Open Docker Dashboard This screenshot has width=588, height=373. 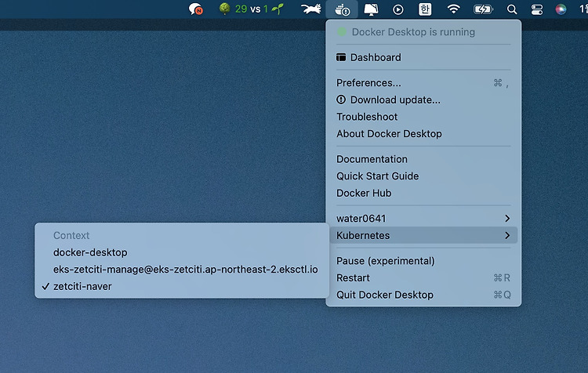(x=423, y=57)
